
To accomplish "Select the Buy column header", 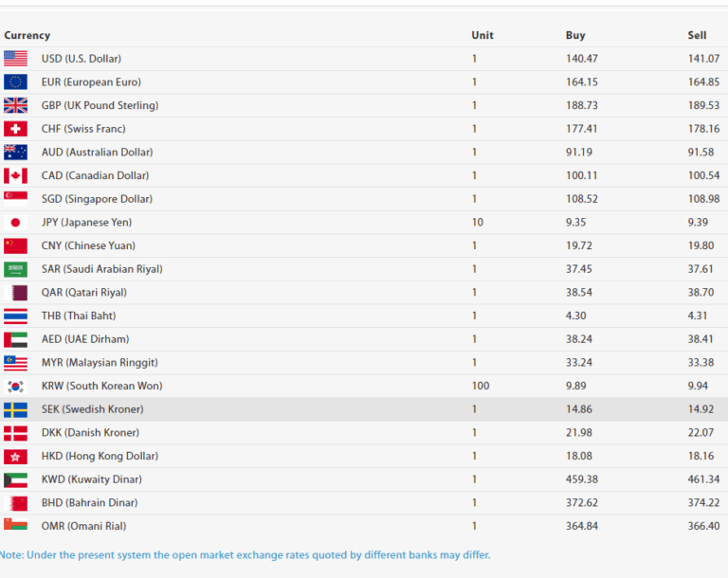I will 575,35.
